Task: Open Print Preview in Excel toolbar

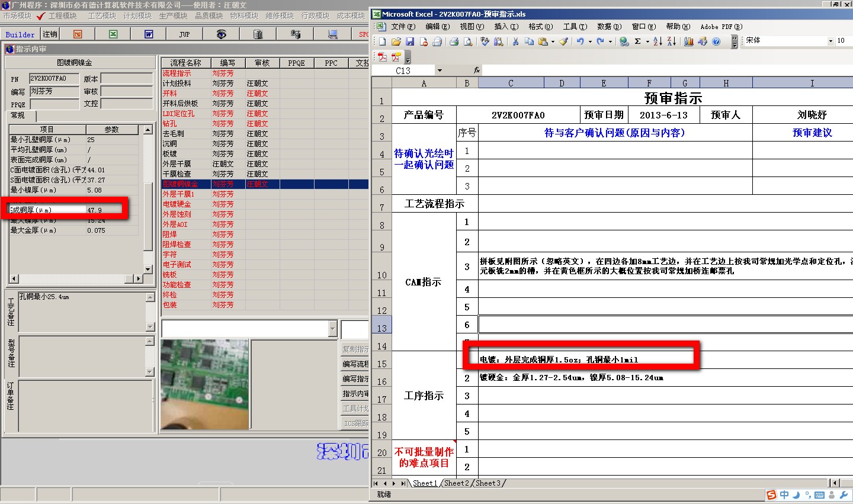Action: pos(468,41)
